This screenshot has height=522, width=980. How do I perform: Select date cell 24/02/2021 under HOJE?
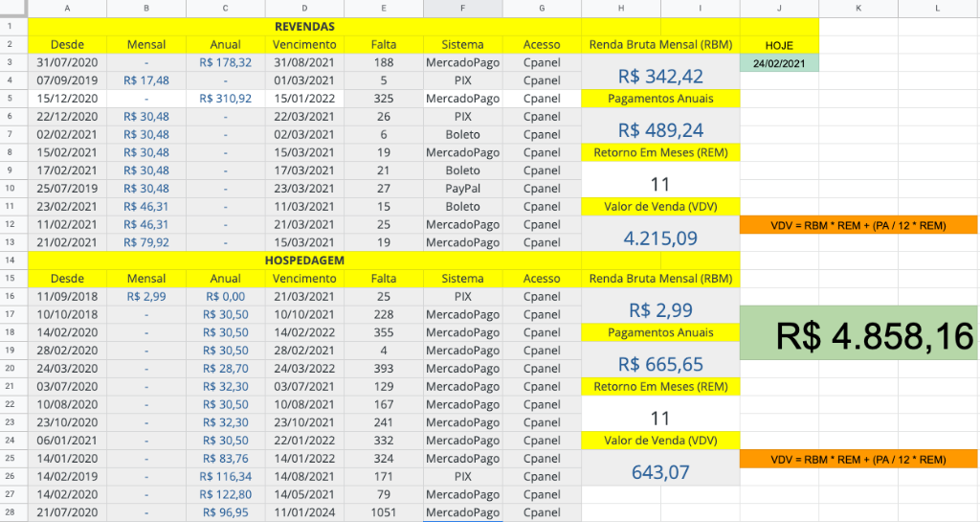point(779,63)
